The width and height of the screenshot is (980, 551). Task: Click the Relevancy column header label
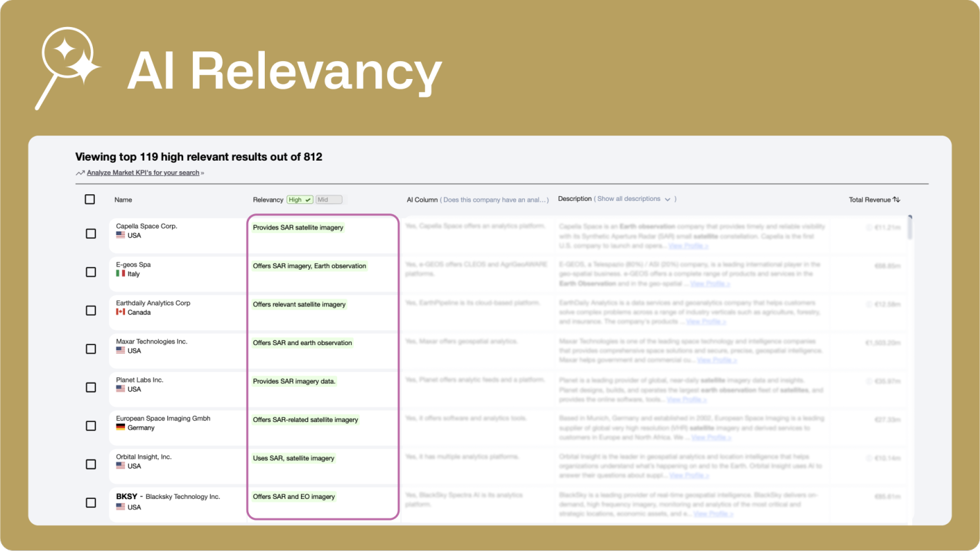click(268, 199)
